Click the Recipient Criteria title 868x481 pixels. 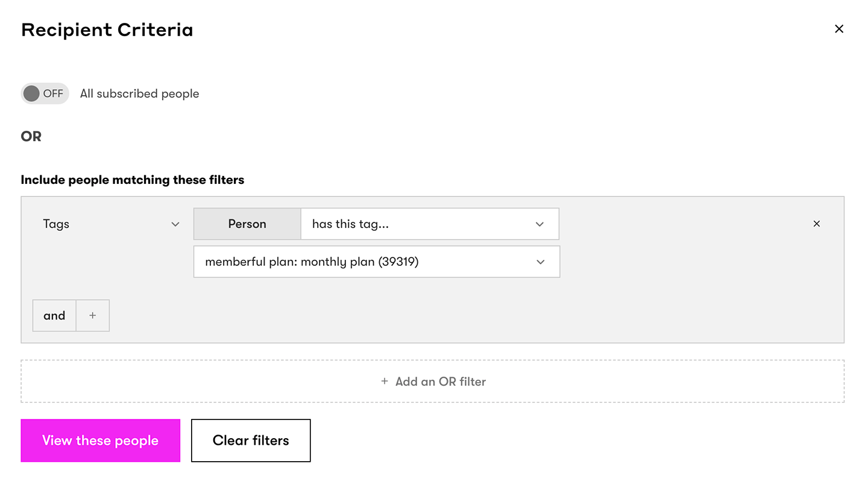[107, 30]
